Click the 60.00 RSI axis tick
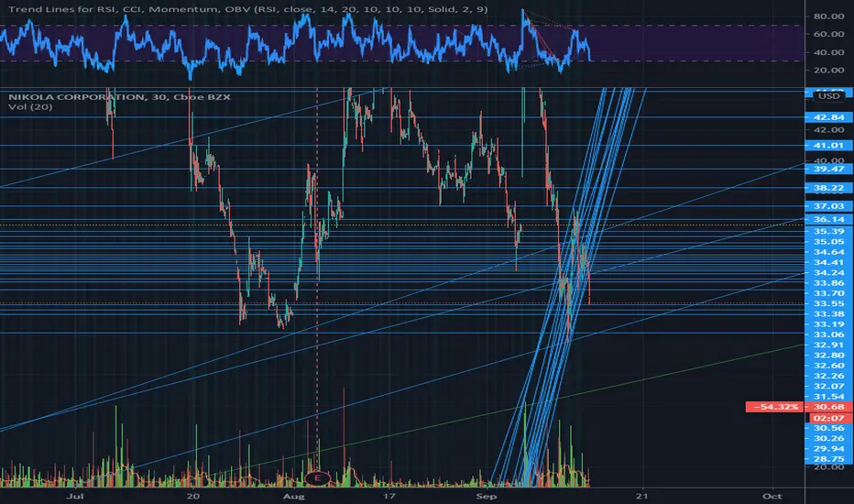The image size is (854, 504). (828, 34)
